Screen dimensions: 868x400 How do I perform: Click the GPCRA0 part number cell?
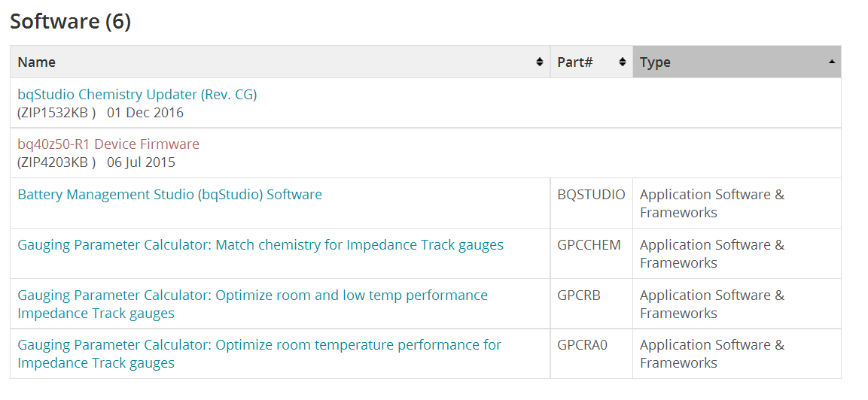(591, 353)
